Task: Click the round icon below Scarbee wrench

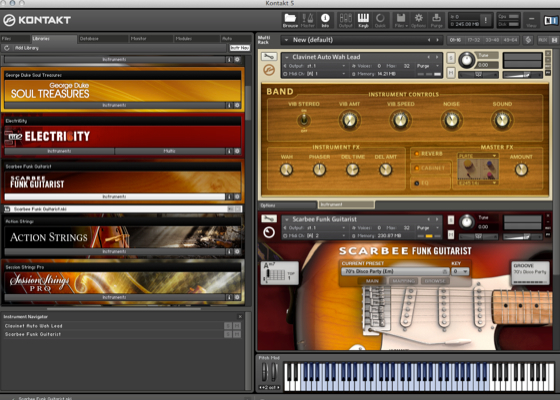Action: (269, 232)
